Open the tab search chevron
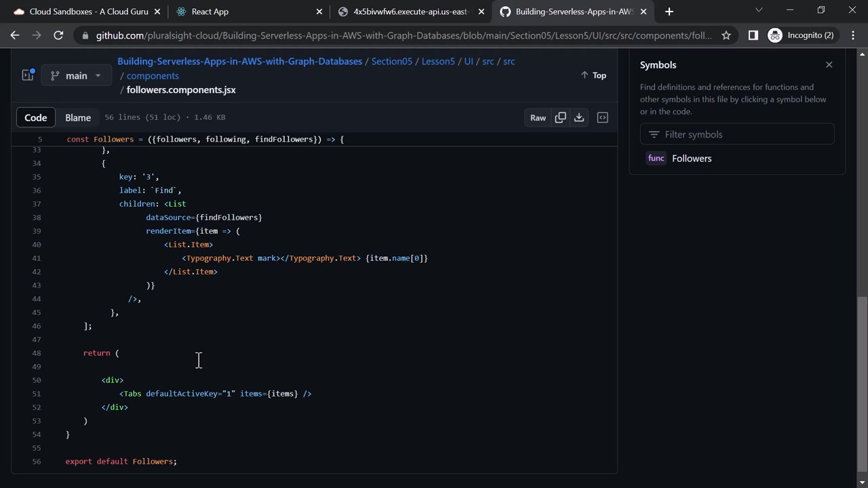 pyautogui.click(x=759, y=10)
